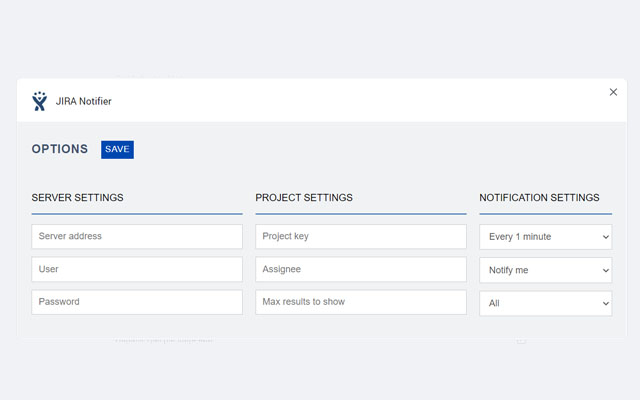Viewport: 640px width, 400px height.
Task: Select the Password input field
Action: [137, 302]
